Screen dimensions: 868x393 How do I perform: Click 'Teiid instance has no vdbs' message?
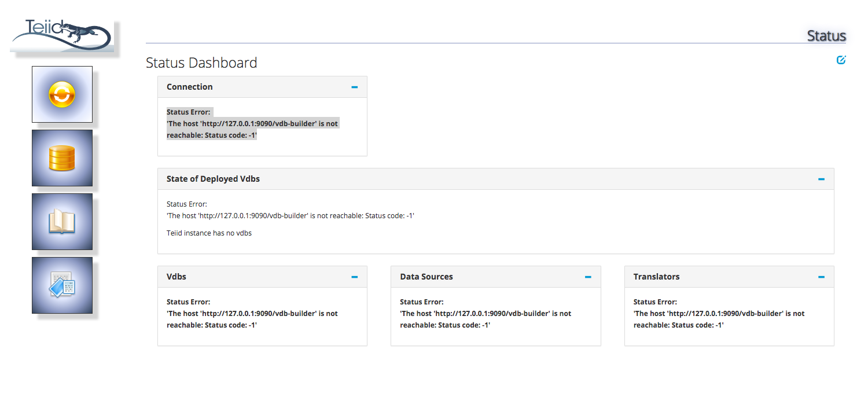(x=209, y=233)
